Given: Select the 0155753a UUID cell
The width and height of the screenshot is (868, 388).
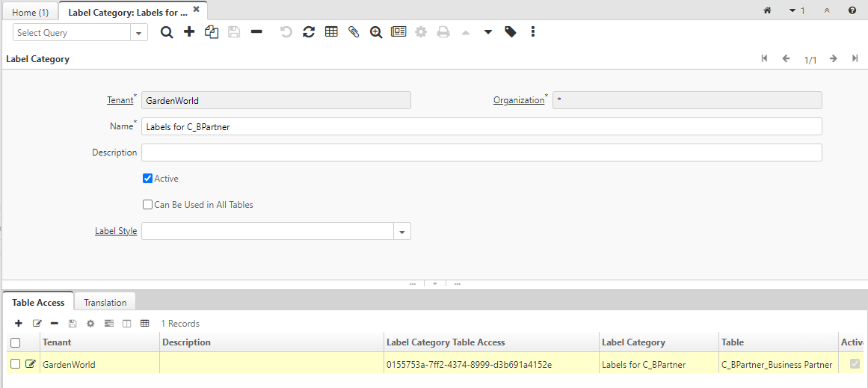Looking at the screenshot, I should (491, 364).
